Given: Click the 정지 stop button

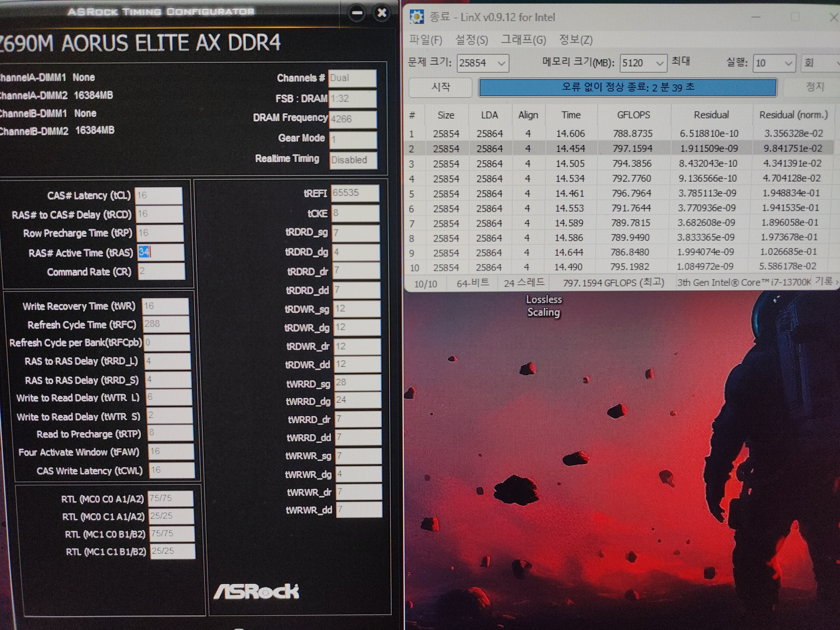Looking at the screenshot, I should coord(815,87).
